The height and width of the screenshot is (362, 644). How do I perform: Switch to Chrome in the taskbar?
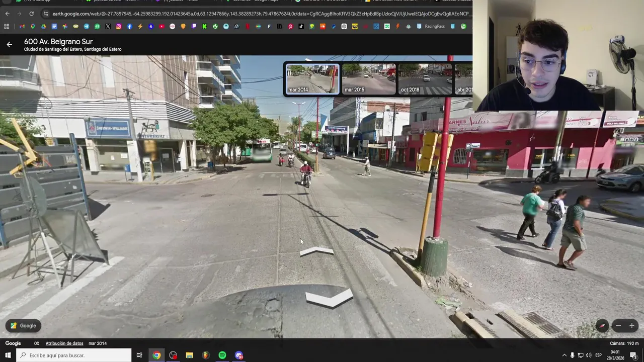point(156,355)
